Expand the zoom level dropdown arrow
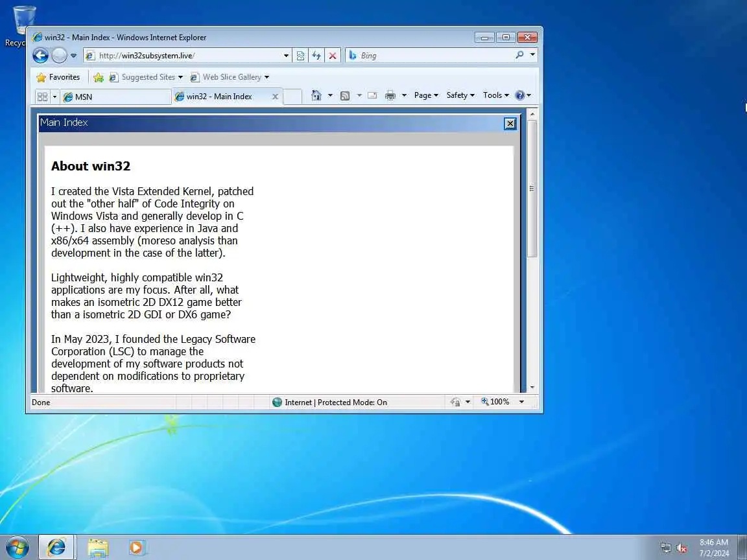 pyautogui.click(x=521, y=402)
